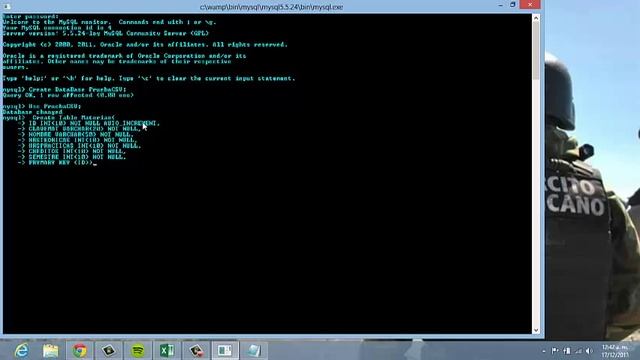Click the 'Database changed' output line
Screen dimensions: 640x360
click(33, 112)
